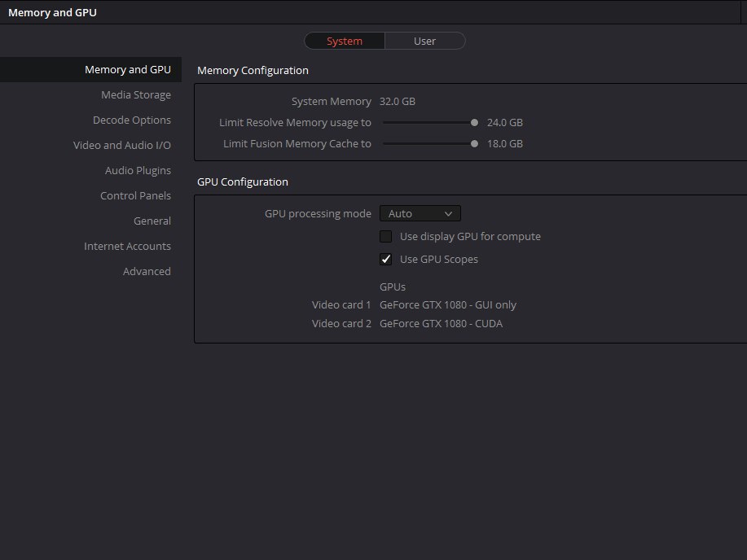Select Memory and GPU in sidebar

(90, 69)
